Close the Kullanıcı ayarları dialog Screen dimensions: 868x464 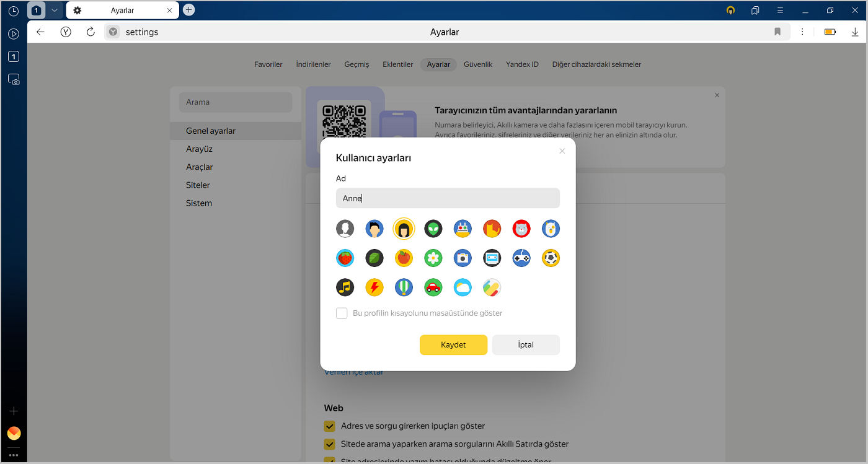click(562, 151)
